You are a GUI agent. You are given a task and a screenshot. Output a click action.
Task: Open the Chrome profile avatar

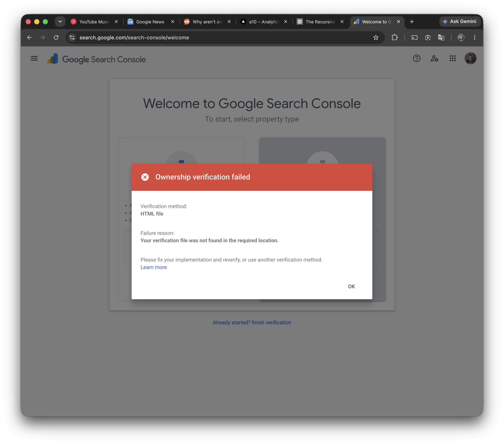pos(461,37)
